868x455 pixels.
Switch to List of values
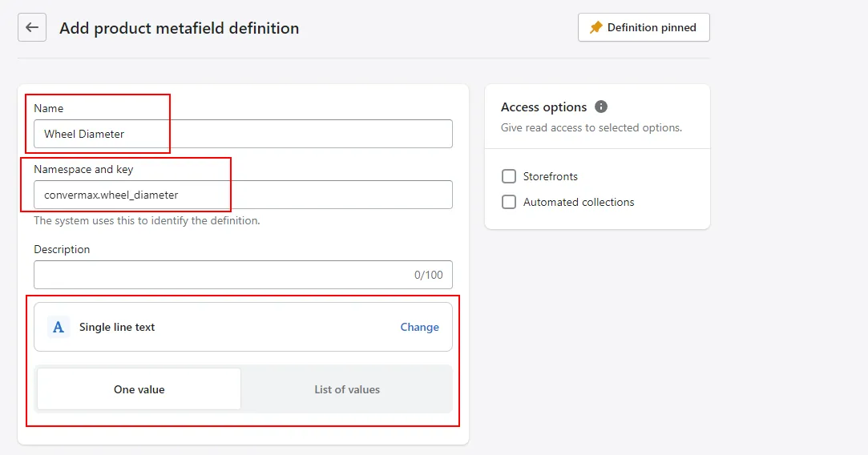coord(347,389)
